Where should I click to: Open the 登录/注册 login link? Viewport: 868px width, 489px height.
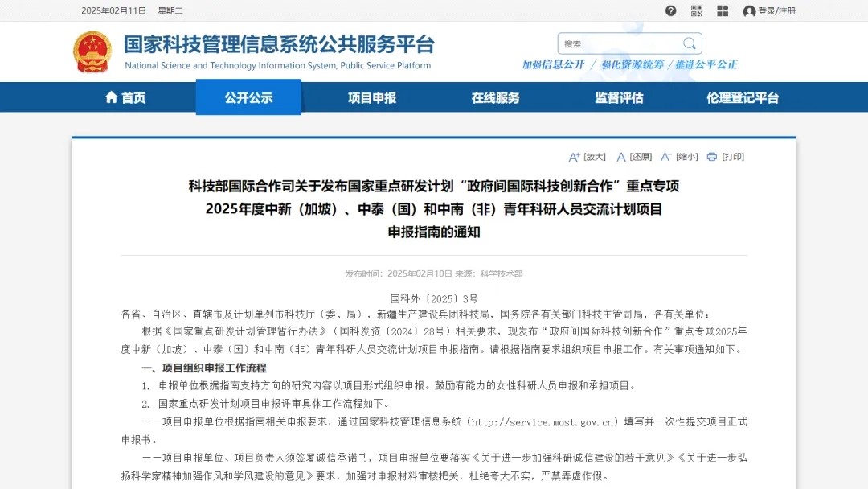(x=776, y=11)
